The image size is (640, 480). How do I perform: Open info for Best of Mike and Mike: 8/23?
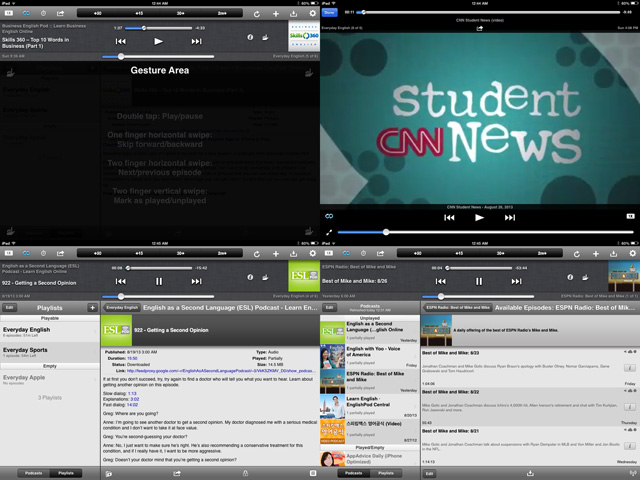(630, 368)
